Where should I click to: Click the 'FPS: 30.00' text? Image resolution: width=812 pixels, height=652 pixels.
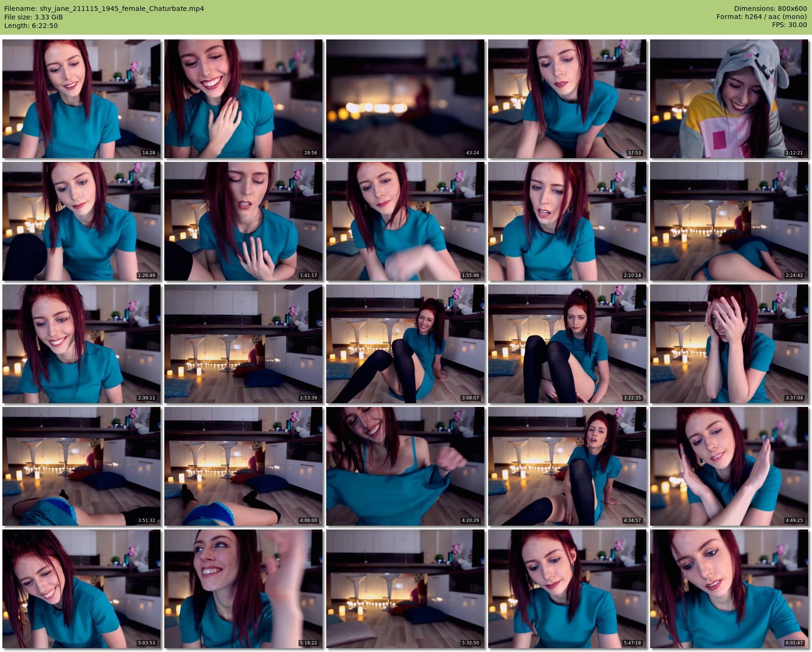[x=789, y=25]
